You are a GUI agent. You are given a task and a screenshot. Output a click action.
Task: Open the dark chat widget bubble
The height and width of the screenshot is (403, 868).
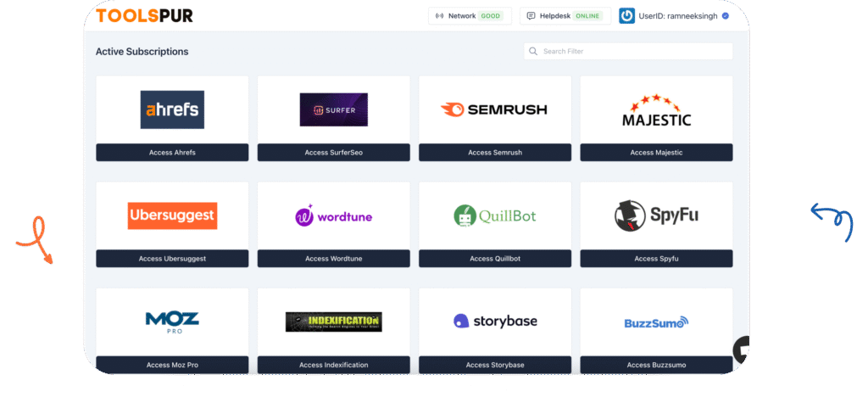pyautogui.click(x=742, y=350)
